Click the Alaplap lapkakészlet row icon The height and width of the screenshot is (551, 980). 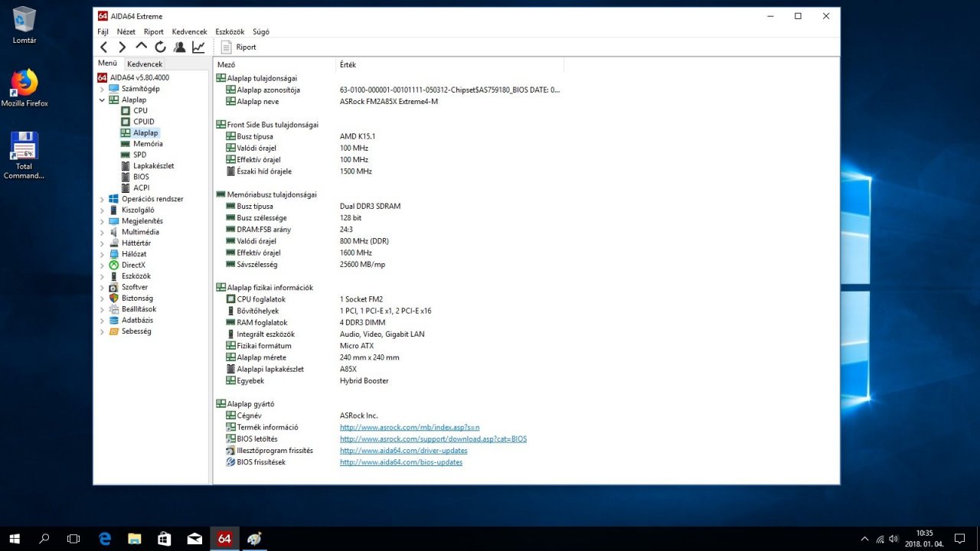click(231, 369)
